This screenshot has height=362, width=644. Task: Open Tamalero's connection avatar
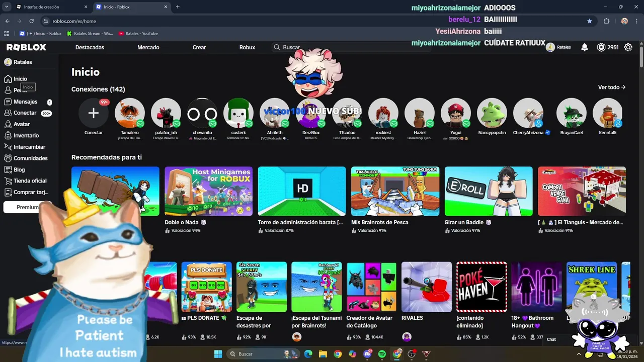[130, 113]
